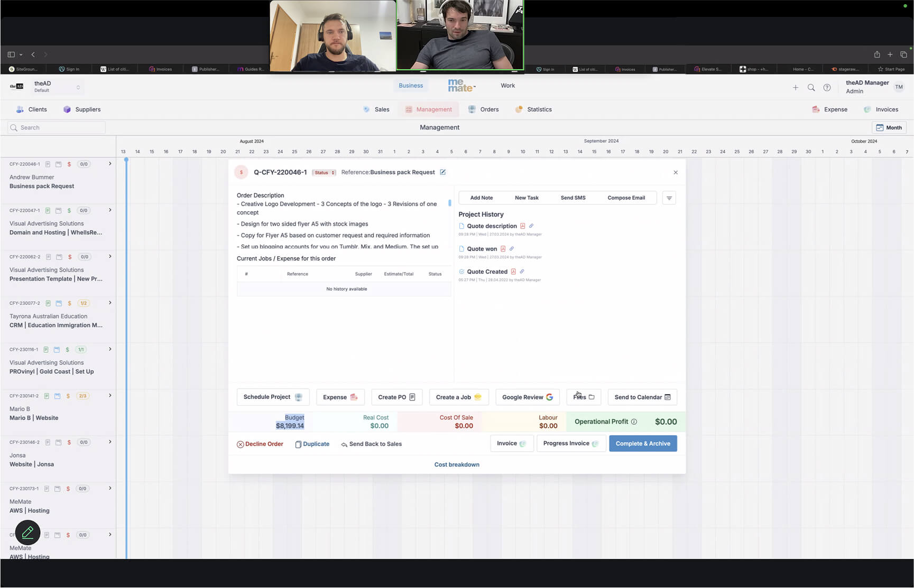Click the Create PO button
Viewport: 914px width, 588px height.
[396, 397]
